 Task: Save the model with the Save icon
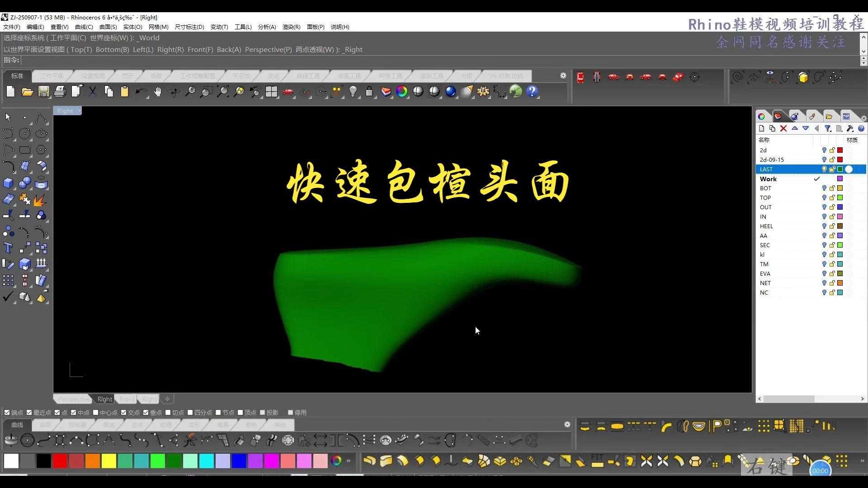point(43,92)
